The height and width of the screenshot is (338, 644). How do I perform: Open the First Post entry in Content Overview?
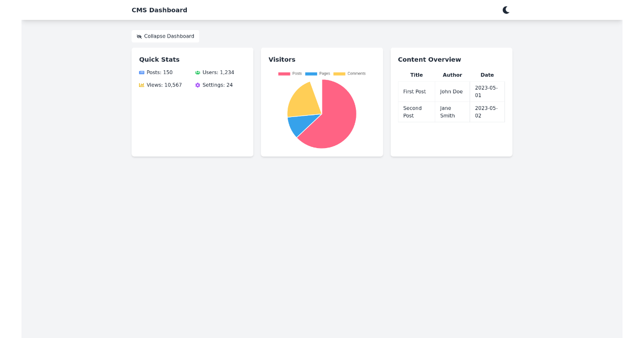[414, 91]
